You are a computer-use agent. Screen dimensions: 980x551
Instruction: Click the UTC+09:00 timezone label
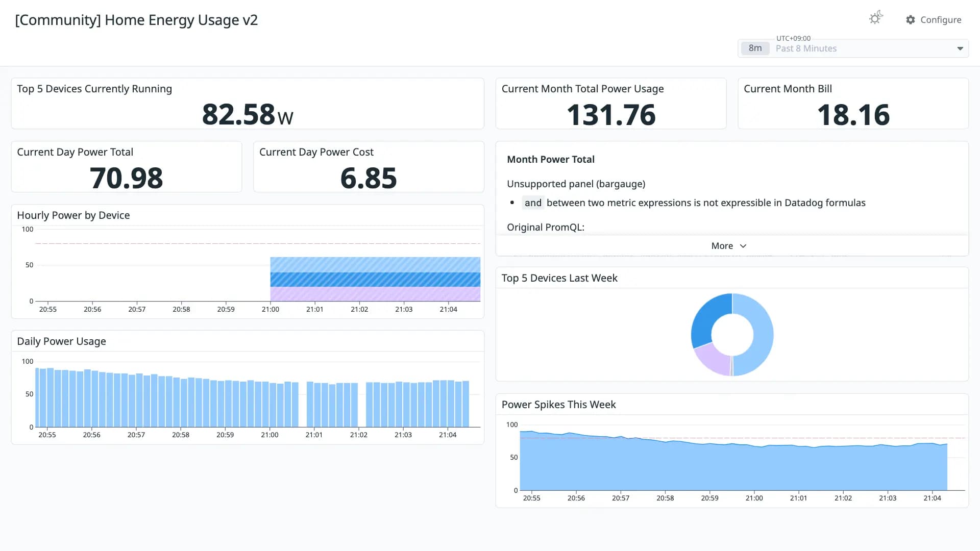click(x=793, y=38)
